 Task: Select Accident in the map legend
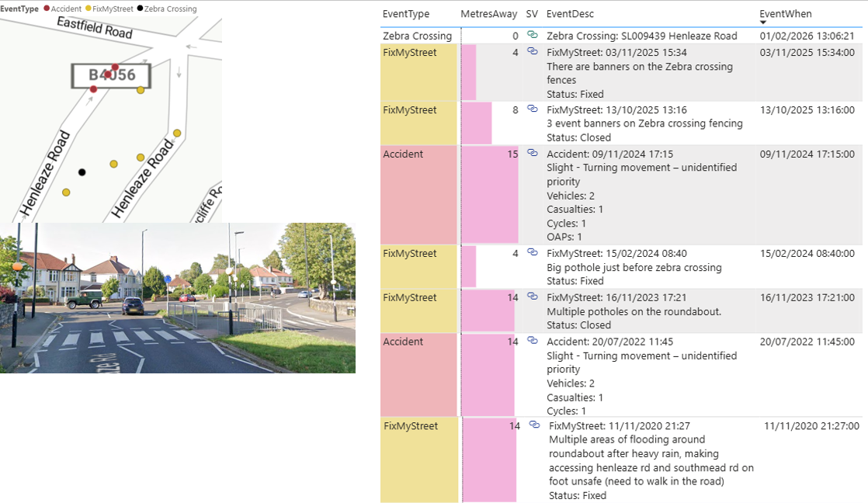tap(66, 9)
